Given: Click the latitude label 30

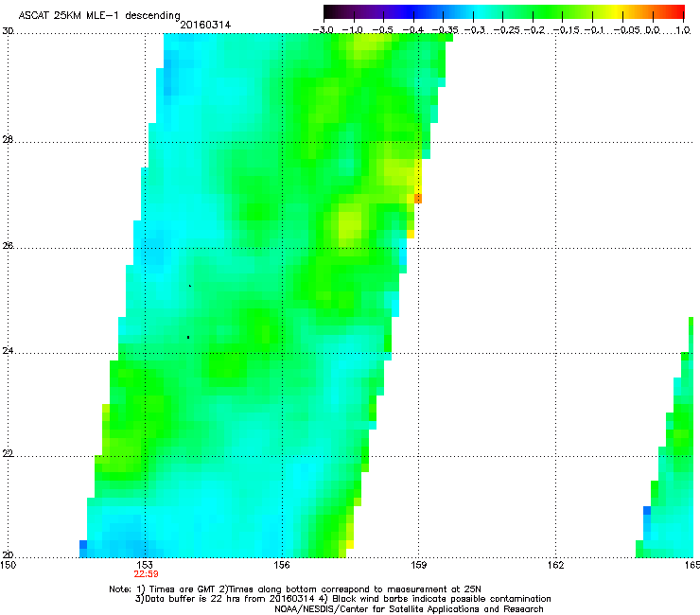Looking at the screenshot, I should point(8,31).
